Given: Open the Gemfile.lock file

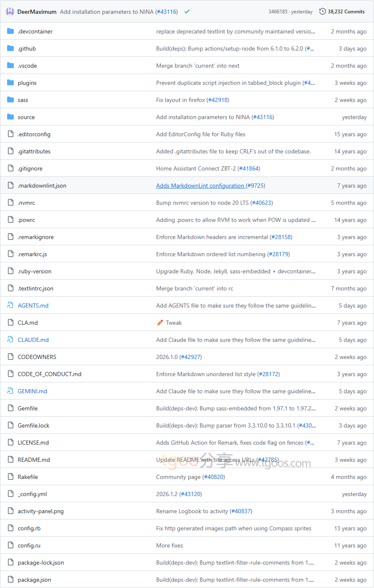Looking at the screenshot, I should [x=33, y=425].
